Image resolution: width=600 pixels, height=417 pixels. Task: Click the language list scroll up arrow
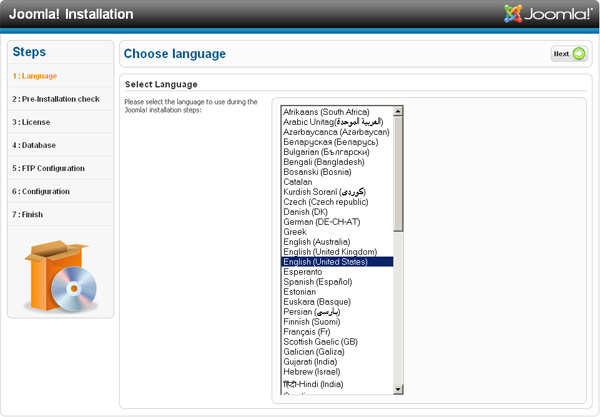(x=398, y=111)
